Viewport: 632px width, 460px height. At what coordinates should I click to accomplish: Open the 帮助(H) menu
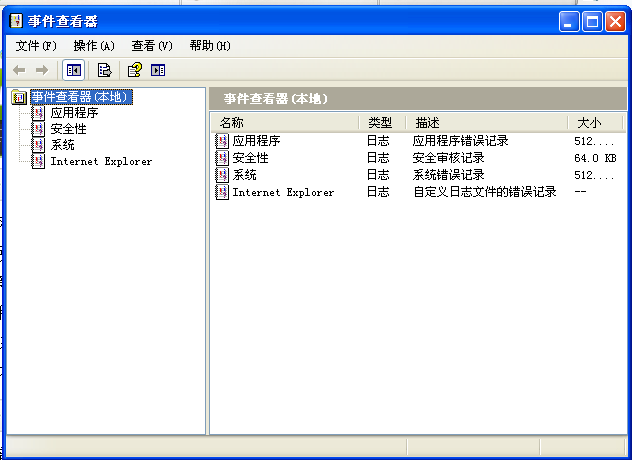pos(210,46)
